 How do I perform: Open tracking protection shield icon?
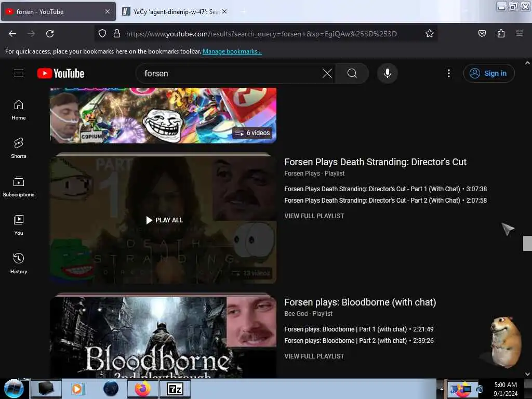pos(102,34)
